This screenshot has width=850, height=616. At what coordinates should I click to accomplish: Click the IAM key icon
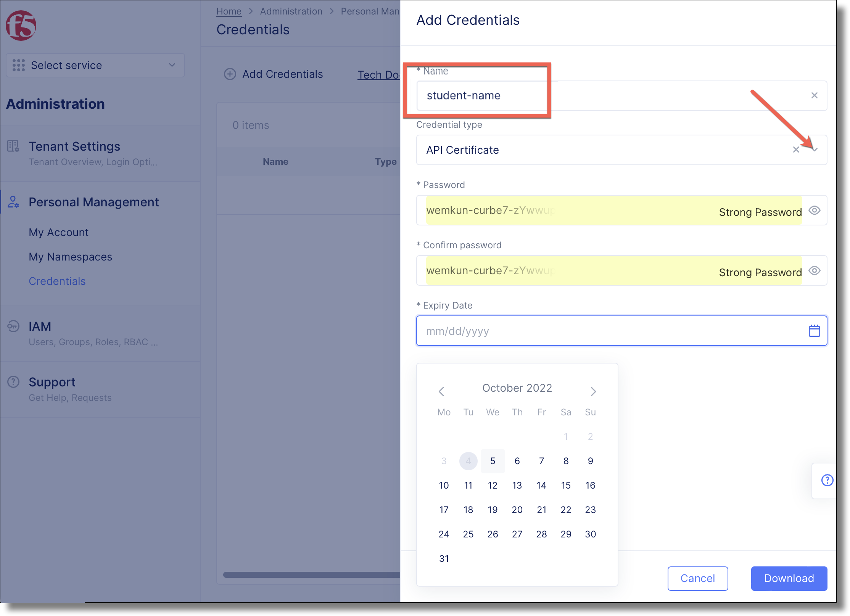tap(13, 326)
